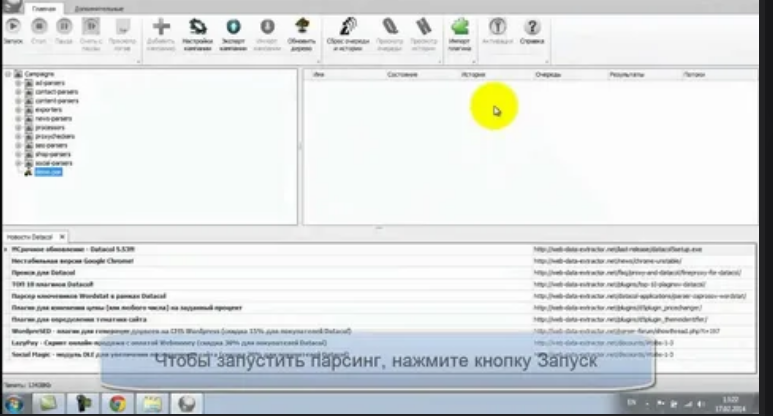Open the Windows Start menu
The height and width of the screenshot is (416, 773).
pyautogui.click(x=14, y=404)
